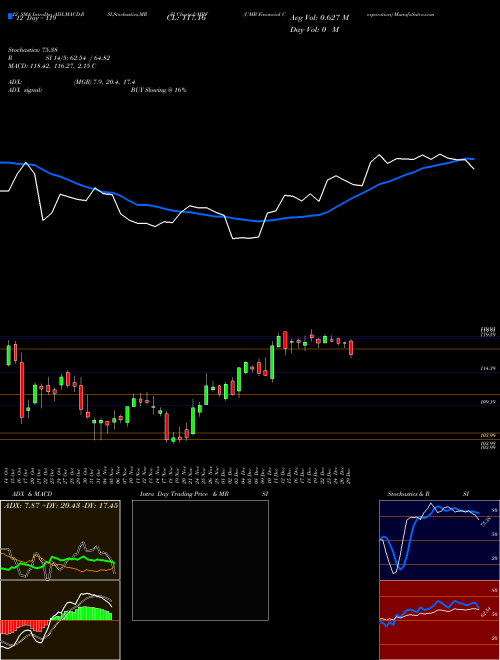Click the 'ADX: 7.87 +DY: 20.43 -DY: 17.45' header
The image size is (500, 660).
coord(61,505)
